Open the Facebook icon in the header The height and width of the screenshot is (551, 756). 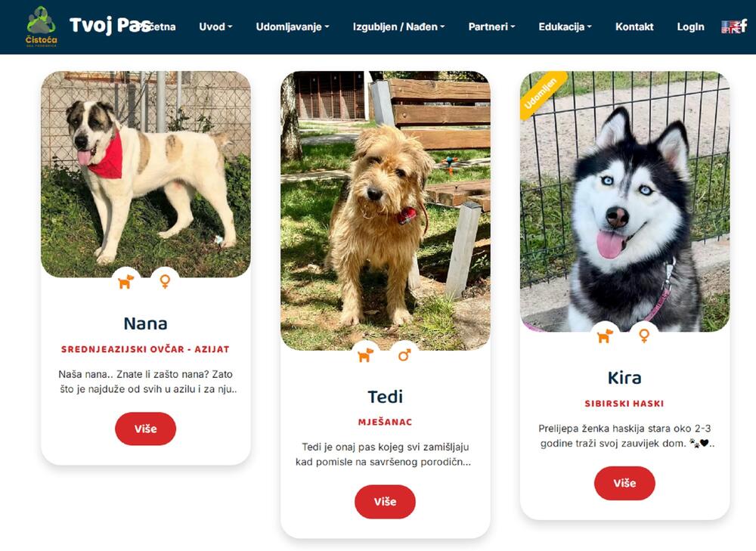pos(744,26)
